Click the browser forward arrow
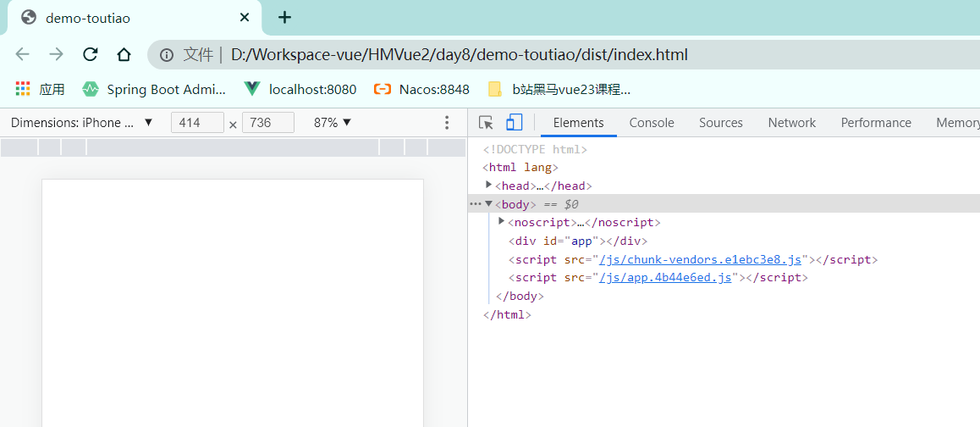The height and width of the screenshot is (427, 980). coord(56,54)
